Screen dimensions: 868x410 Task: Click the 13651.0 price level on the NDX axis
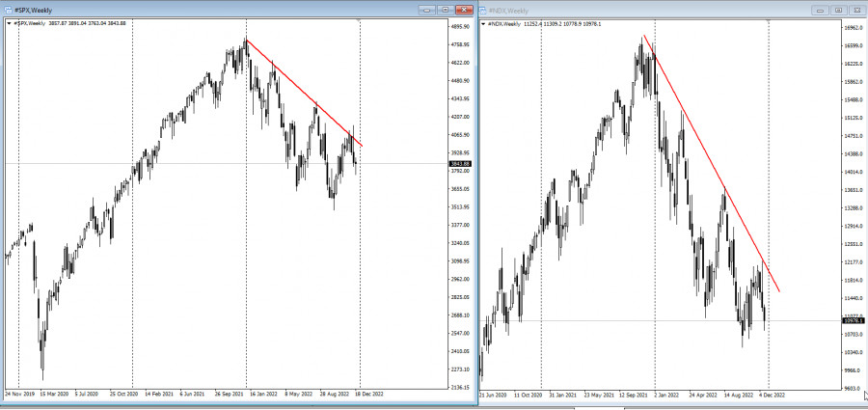click(854, 190)
